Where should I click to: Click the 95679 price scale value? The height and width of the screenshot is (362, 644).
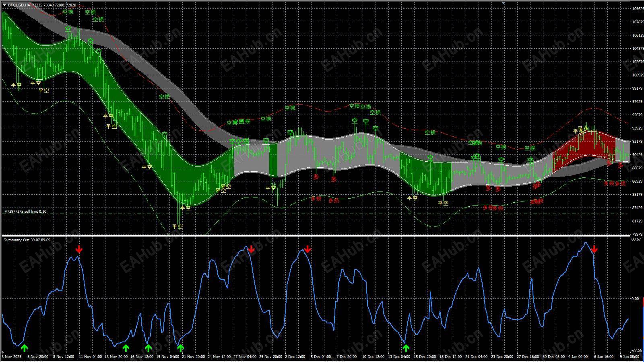click(x=638, y=115)
